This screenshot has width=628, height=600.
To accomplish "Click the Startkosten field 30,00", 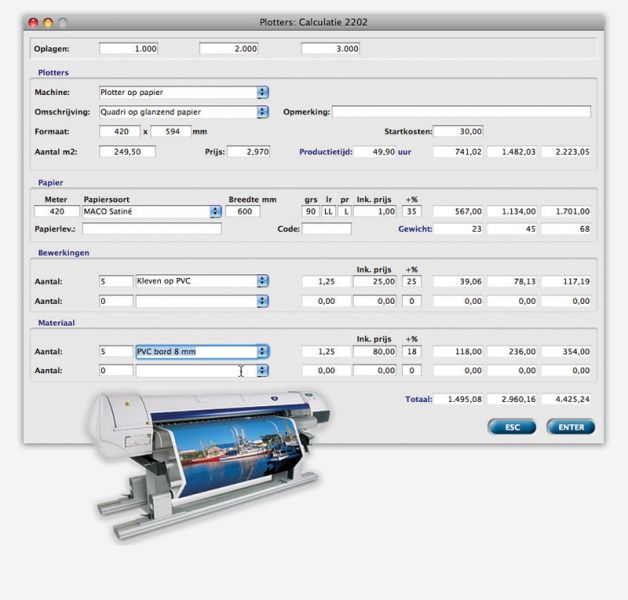I will tap(458, 131).
